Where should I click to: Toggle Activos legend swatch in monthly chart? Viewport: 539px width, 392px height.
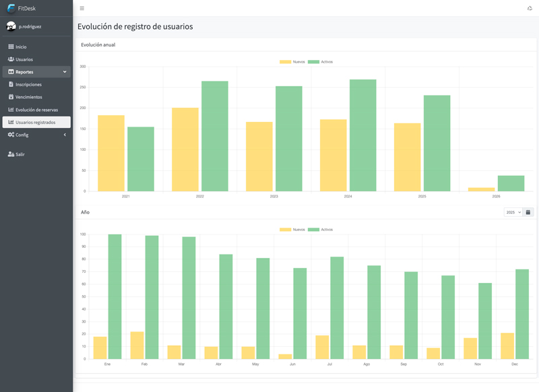click(313, 230)
